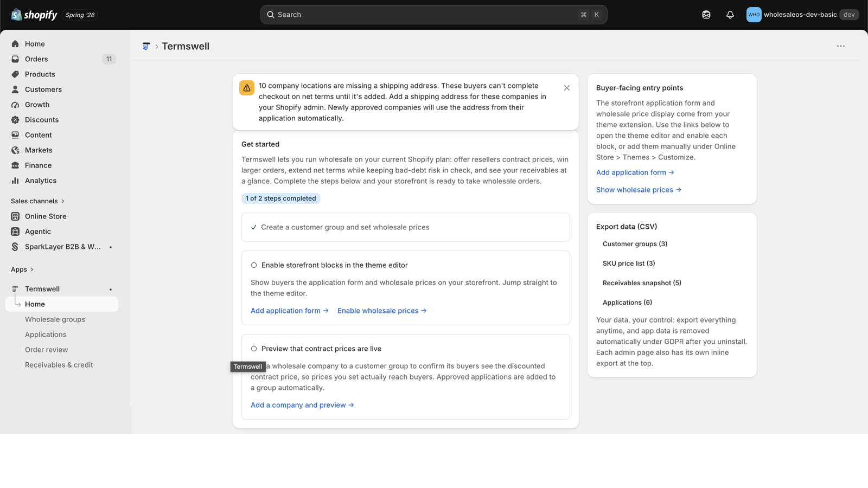Click the Termswell page title
Viewport: 868px width, 488px height.
coord(186,46)
